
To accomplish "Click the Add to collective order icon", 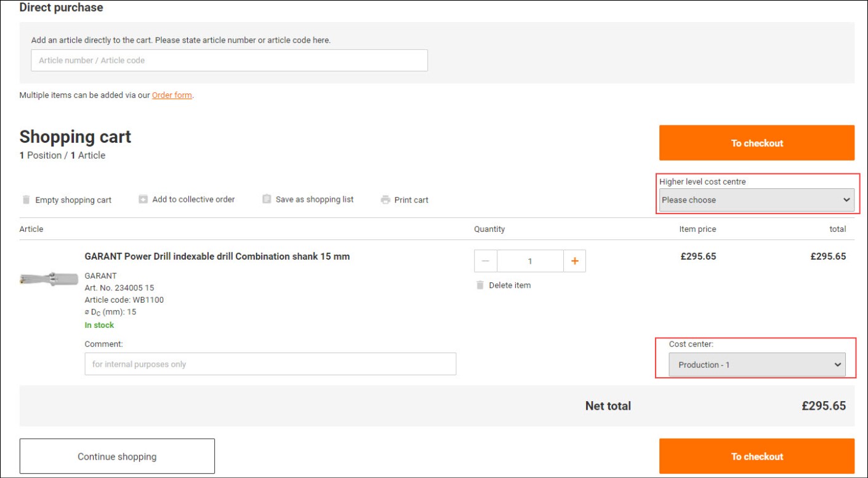I will [x=143, y=199].
